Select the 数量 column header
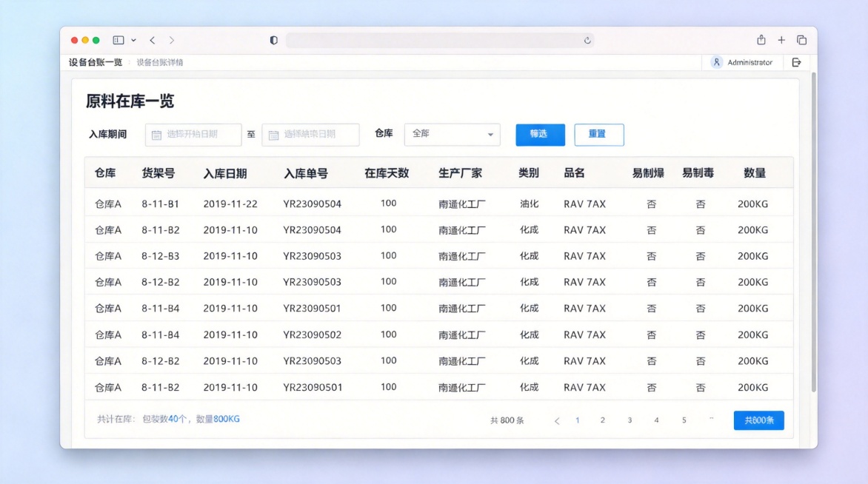Viewport: 868px width, 484px height. [755, 173]
